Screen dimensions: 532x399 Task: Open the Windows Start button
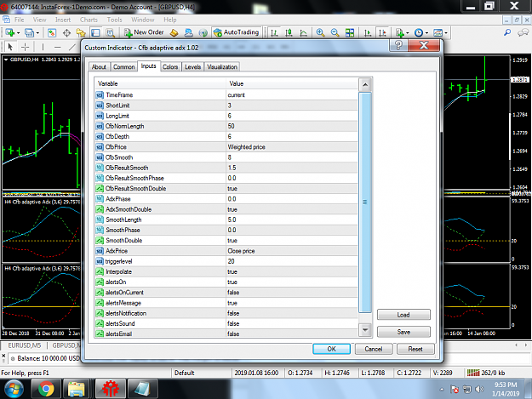click(x=14, y=389)
